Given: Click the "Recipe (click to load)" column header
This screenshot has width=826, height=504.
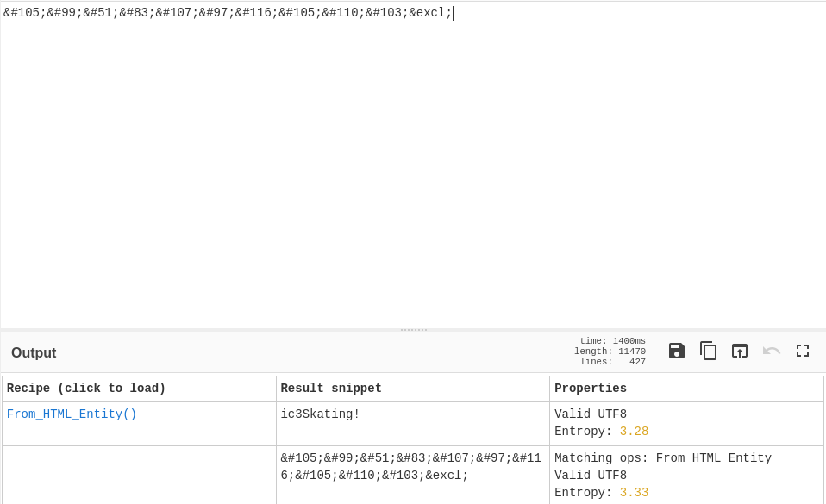Looking at the screenshot, I should (x=86, y=389).
